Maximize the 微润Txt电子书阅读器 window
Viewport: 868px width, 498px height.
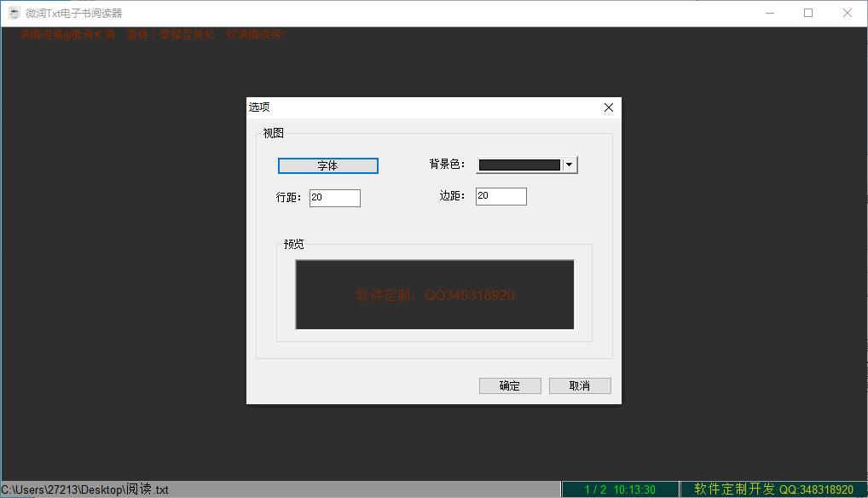[x=808, y=13]
